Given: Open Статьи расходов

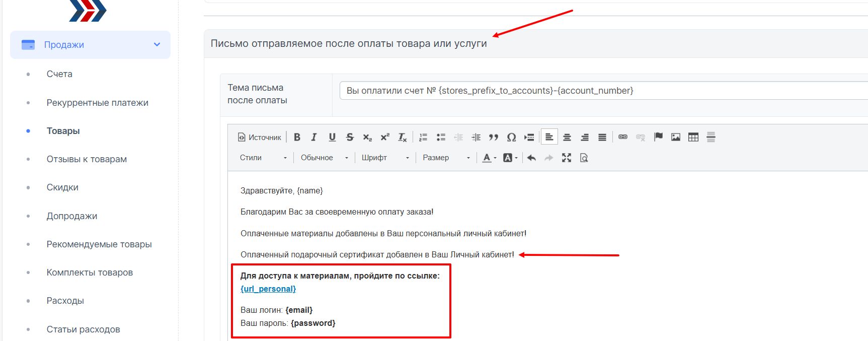Looking at the screenshot, I should tap(84, 329).
